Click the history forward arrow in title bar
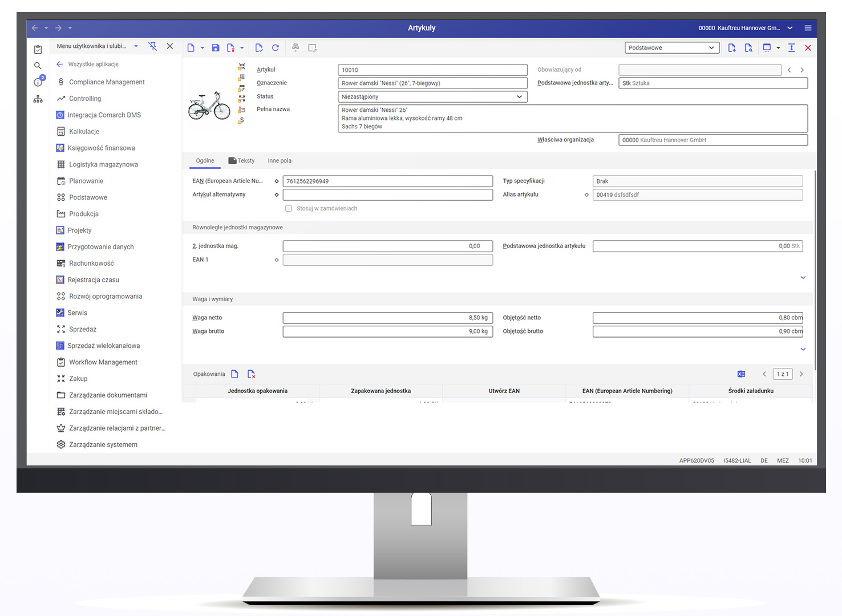Image resolution: width=842 pixels, height=616 pixels. pos(58,28)
